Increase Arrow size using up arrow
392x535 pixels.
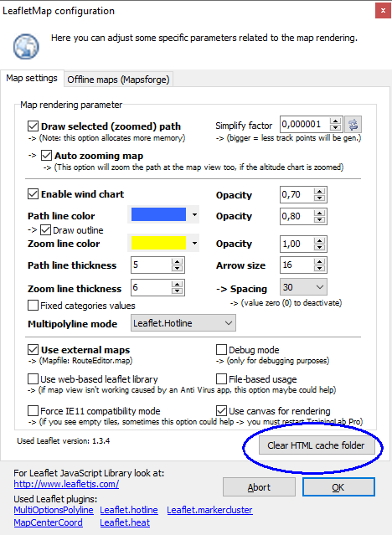(320, 262)
